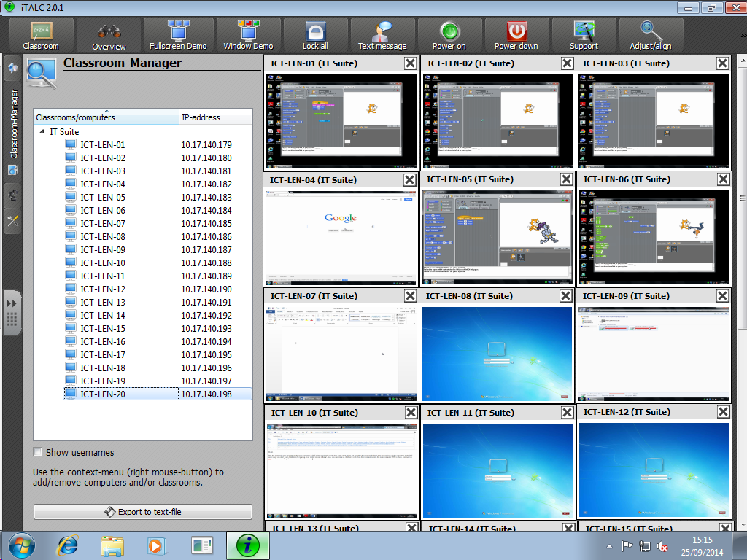Close the ICT-LEN-01 client window
The height and width of the screenshot is (560, 747).
coord(410,63)
